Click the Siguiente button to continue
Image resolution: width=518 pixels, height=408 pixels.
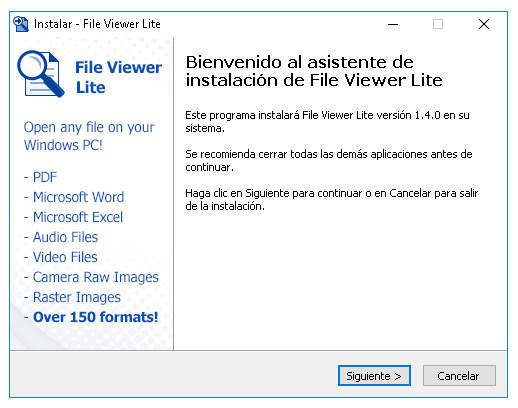click(374, 376)
